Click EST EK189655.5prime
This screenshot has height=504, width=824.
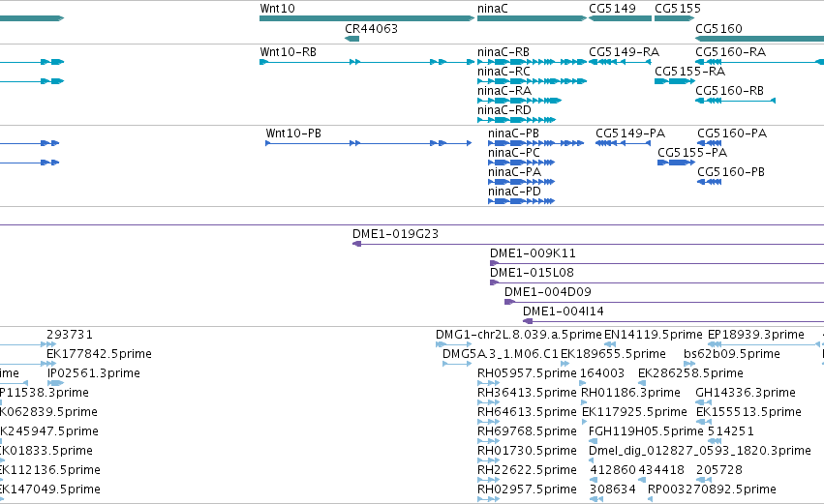click(x=565, y=364)
